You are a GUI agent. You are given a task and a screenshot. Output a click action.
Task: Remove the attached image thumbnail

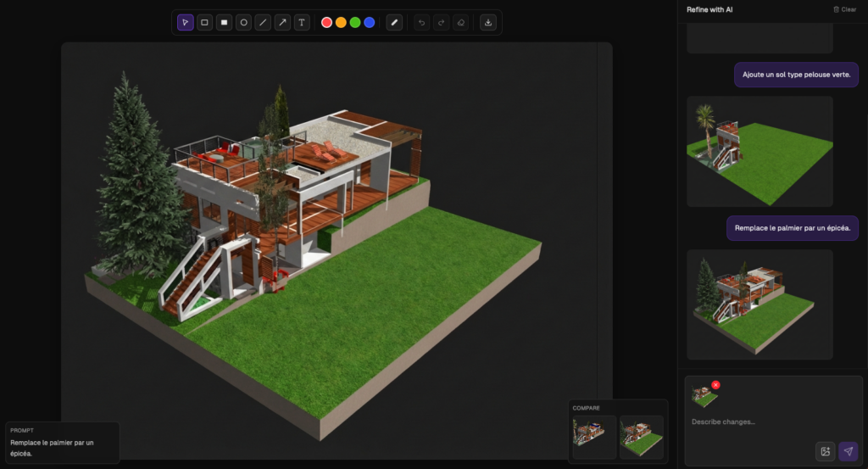click(715, 385)
